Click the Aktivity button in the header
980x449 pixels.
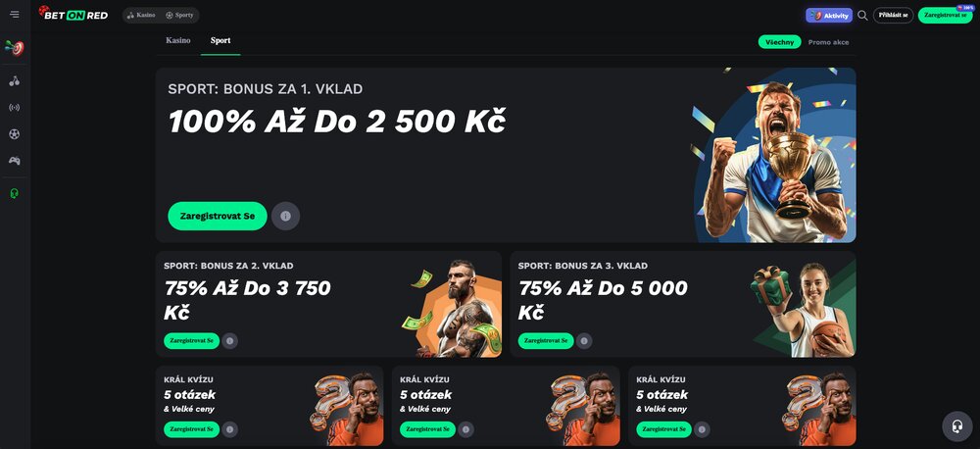[829, 15]
